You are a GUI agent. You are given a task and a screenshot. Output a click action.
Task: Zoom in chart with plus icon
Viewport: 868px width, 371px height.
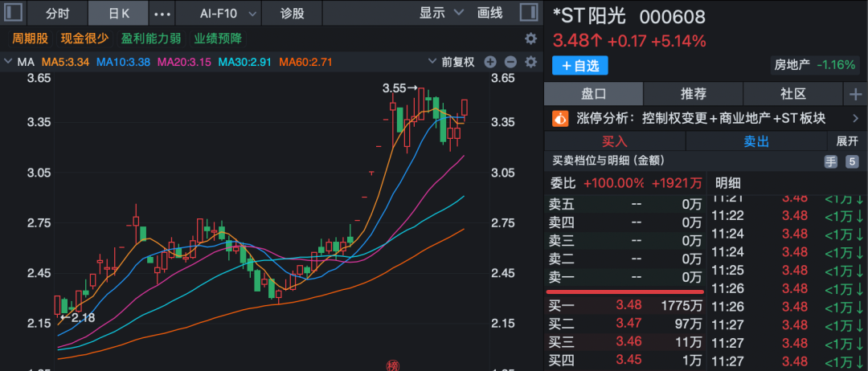(493, 62)
